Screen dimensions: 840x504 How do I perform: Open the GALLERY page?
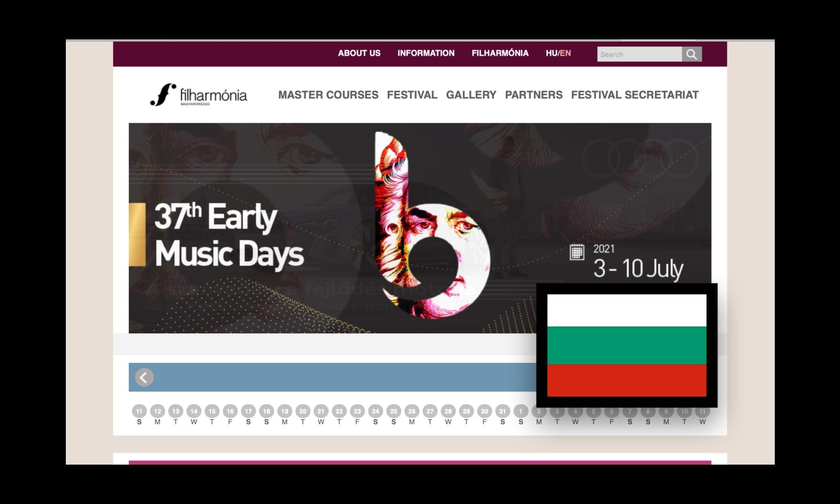(x=471, y=95)
